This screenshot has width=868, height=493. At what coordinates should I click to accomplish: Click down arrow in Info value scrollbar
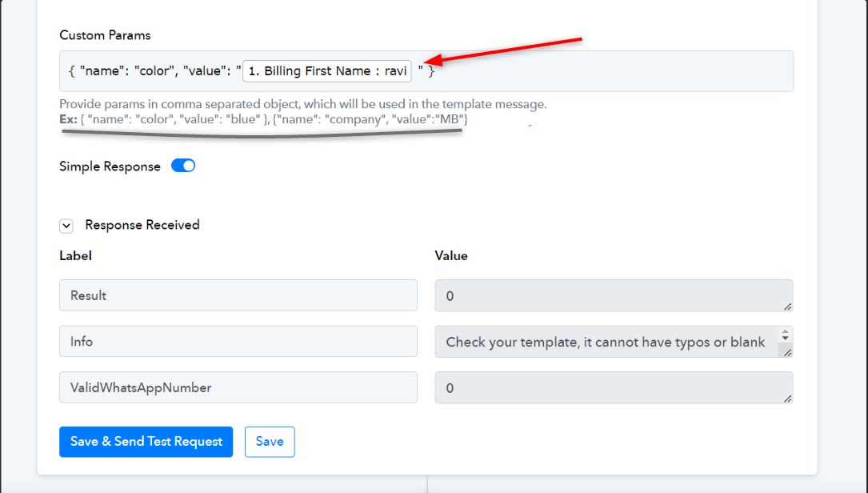[x=785, y=338]
